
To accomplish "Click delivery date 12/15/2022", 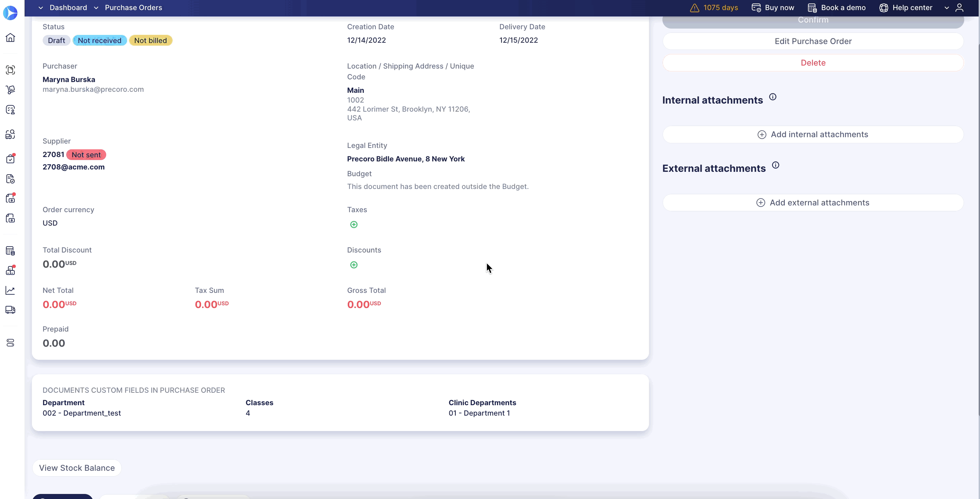I will tap(519, 40).
